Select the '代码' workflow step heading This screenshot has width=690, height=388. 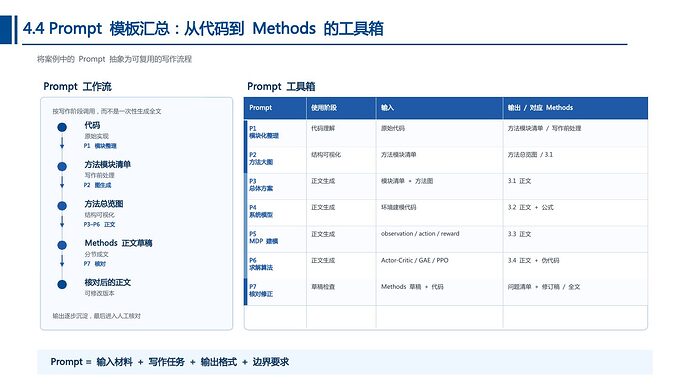click(x=92, y=125)
